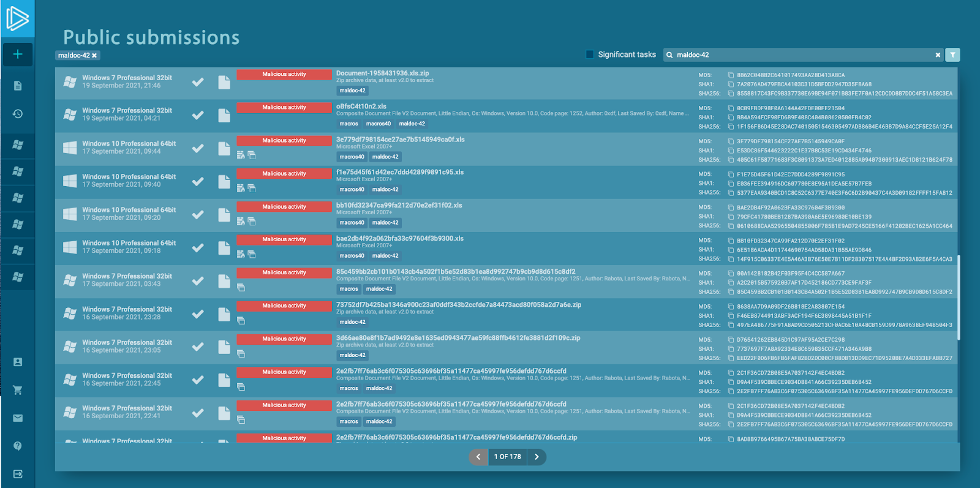980x488 pixels.
Task: Click the Public submissions heading
Action: click(x=151, y=37)
